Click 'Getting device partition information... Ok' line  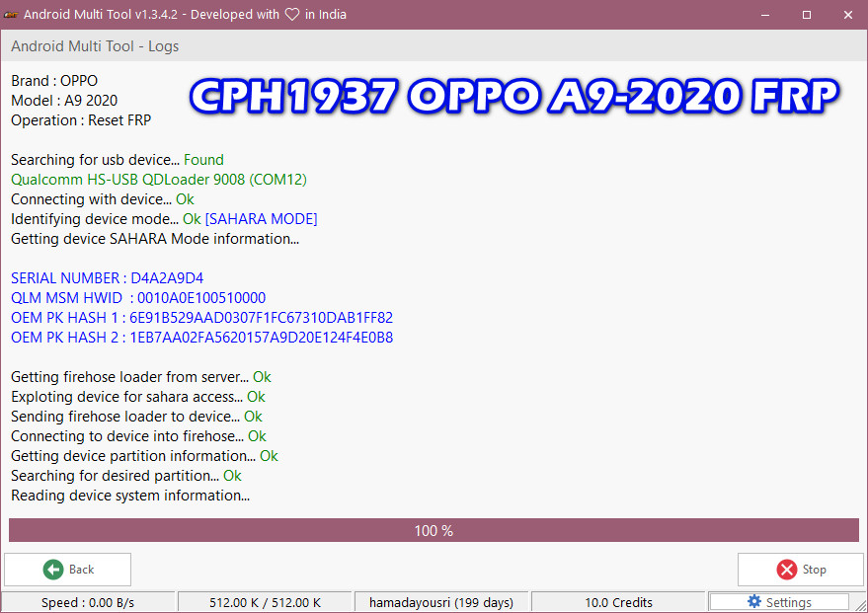144,456
